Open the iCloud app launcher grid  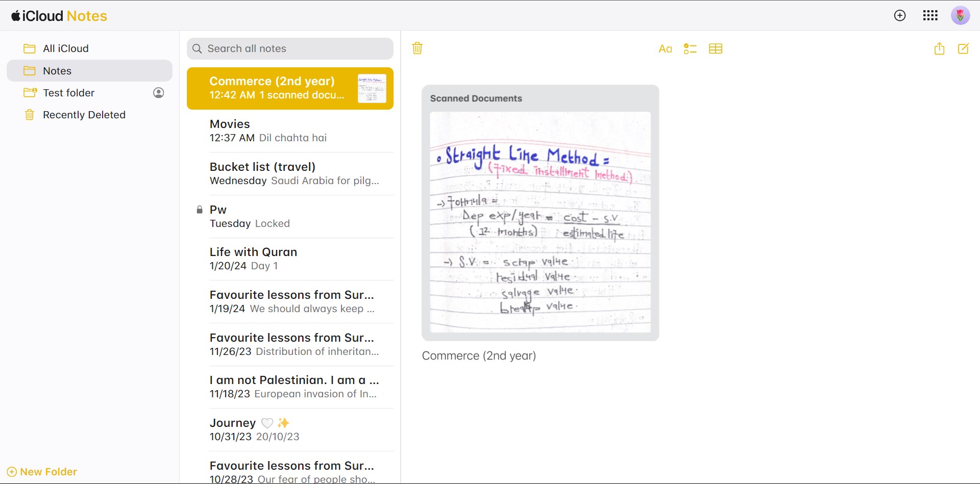click(930, 16)
